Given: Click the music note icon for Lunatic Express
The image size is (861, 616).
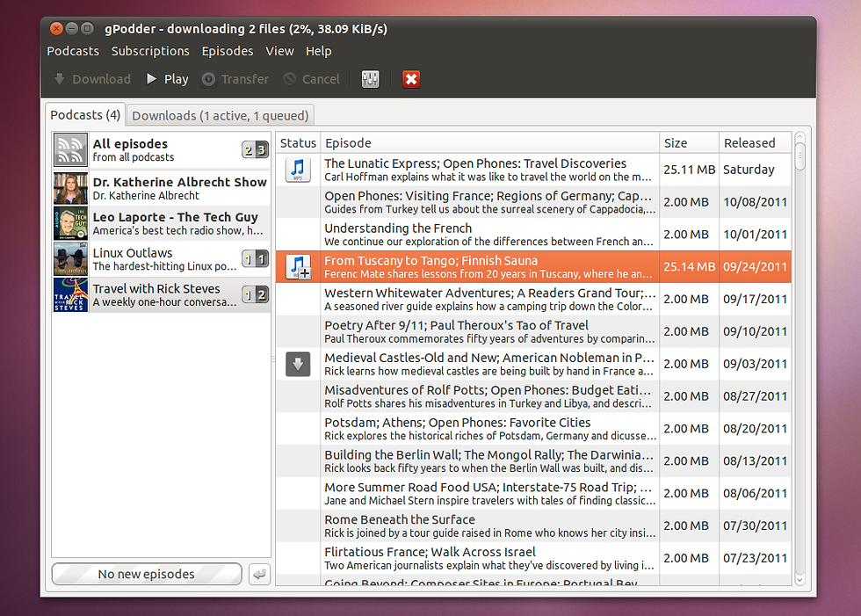Looking at the screenshot, I should tap(298, 170).
